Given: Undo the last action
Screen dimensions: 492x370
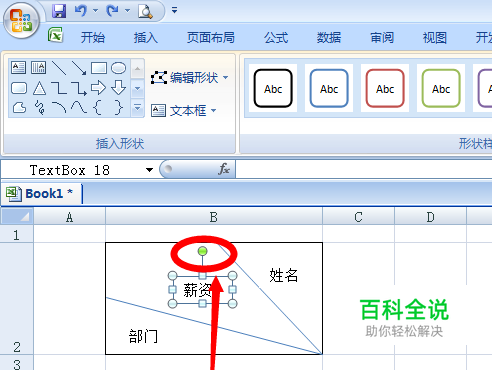Looking at the screenshot, I should click(81, 11).
